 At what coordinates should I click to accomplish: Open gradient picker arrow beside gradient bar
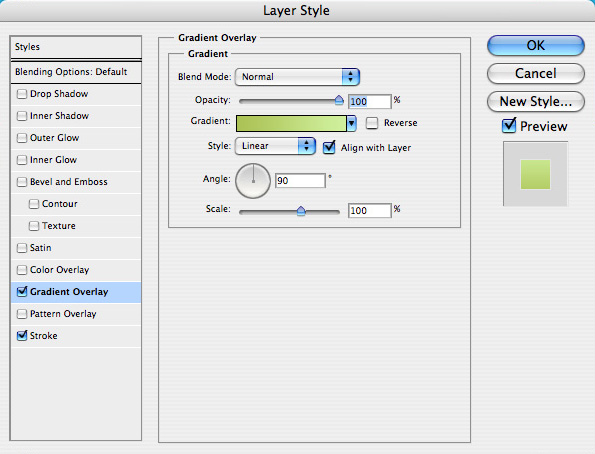[352, 123]
